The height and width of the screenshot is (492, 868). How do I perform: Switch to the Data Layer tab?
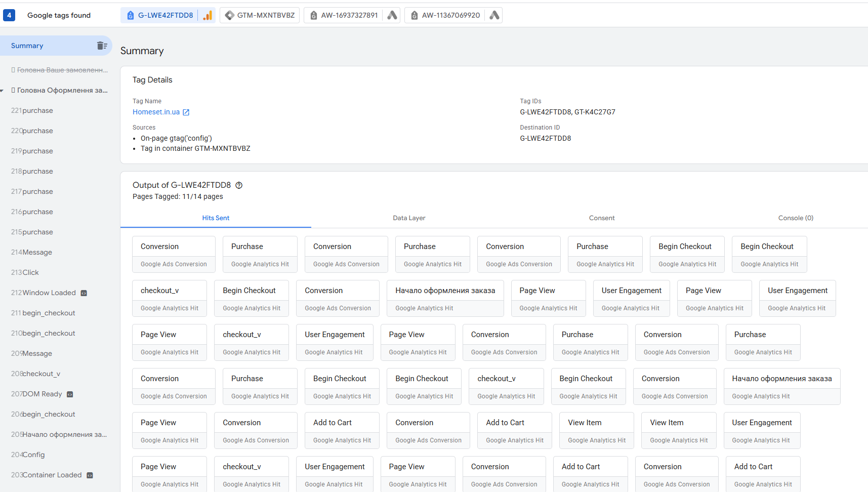coord(409,218)
